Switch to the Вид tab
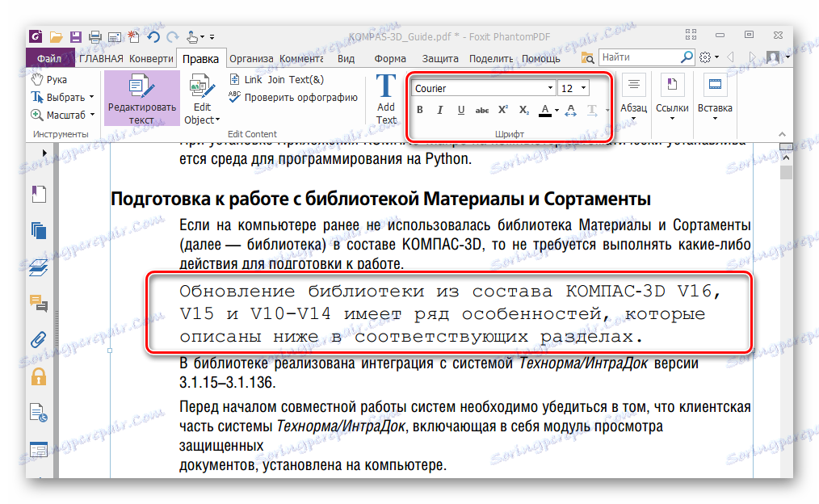Image resolution: width=819 pixels, height=504 pixels. pos(346,58)
